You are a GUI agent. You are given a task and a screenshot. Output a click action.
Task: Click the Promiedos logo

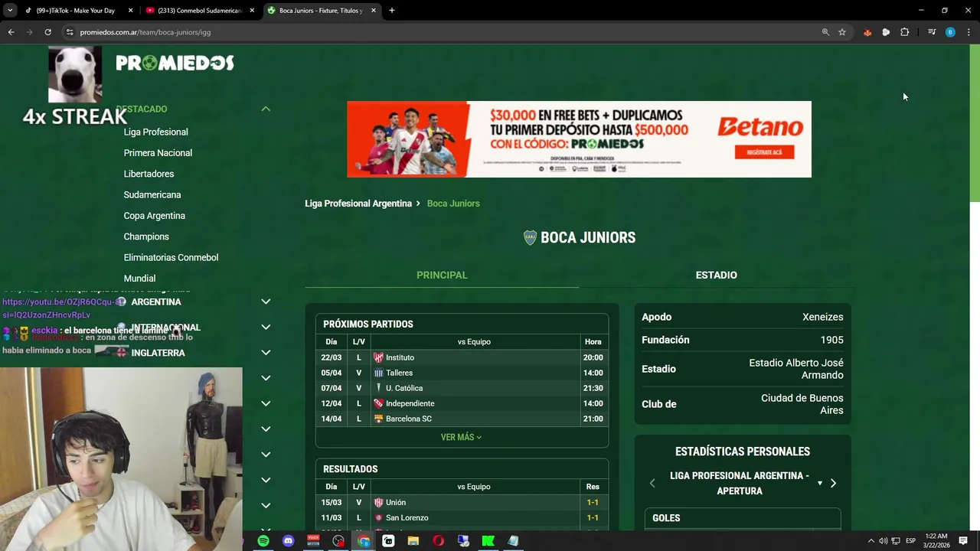[175, 63]
